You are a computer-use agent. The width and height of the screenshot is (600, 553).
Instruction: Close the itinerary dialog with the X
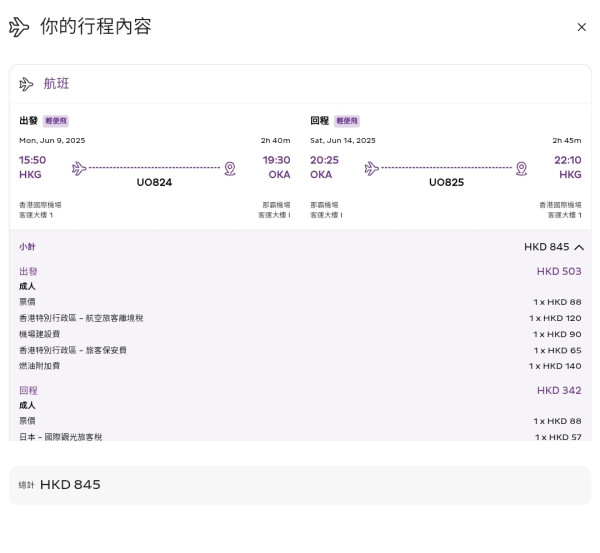(581, 27)
